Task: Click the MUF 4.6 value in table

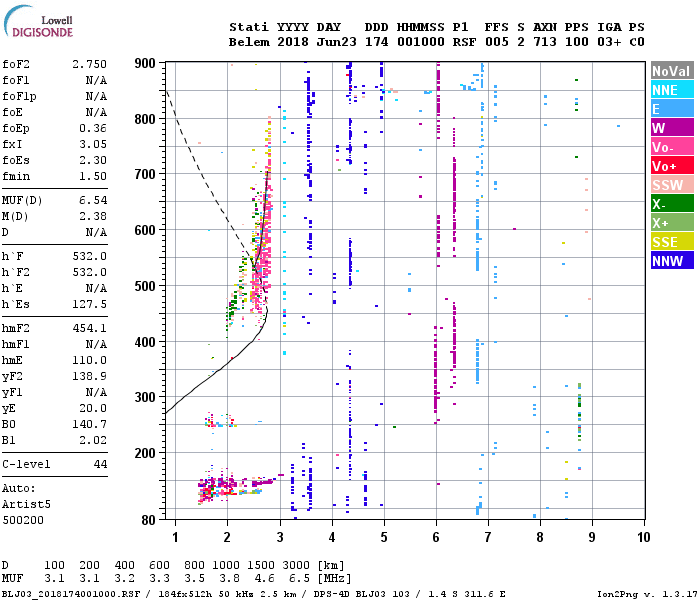Action: [264, 579]
